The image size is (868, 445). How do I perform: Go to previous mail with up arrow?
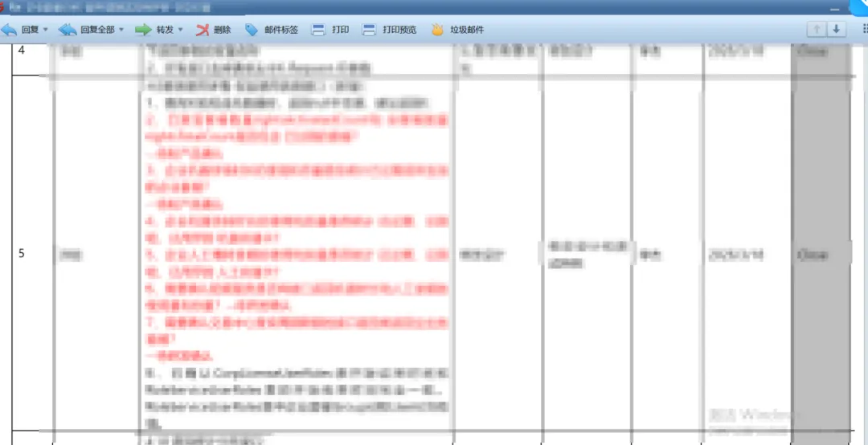817,30
